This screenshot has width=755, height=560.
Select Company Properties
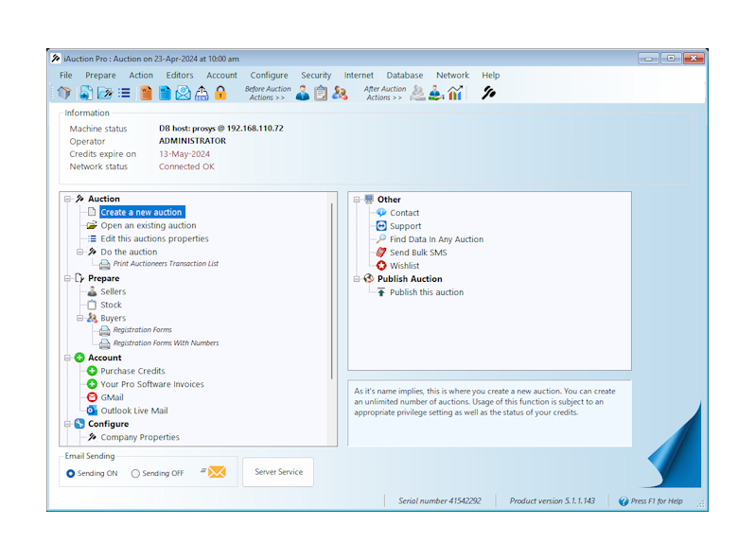tap(140, 437)
